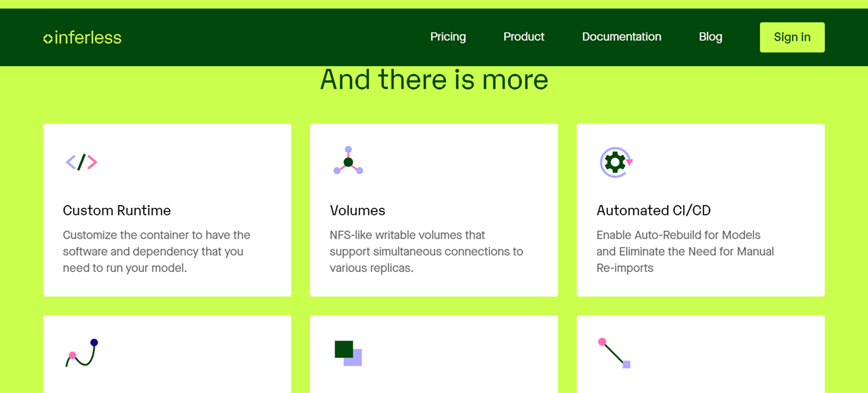Go to Documentation in the header
Image resolution: width=868 pixels, height=393 pixels.
622,37
